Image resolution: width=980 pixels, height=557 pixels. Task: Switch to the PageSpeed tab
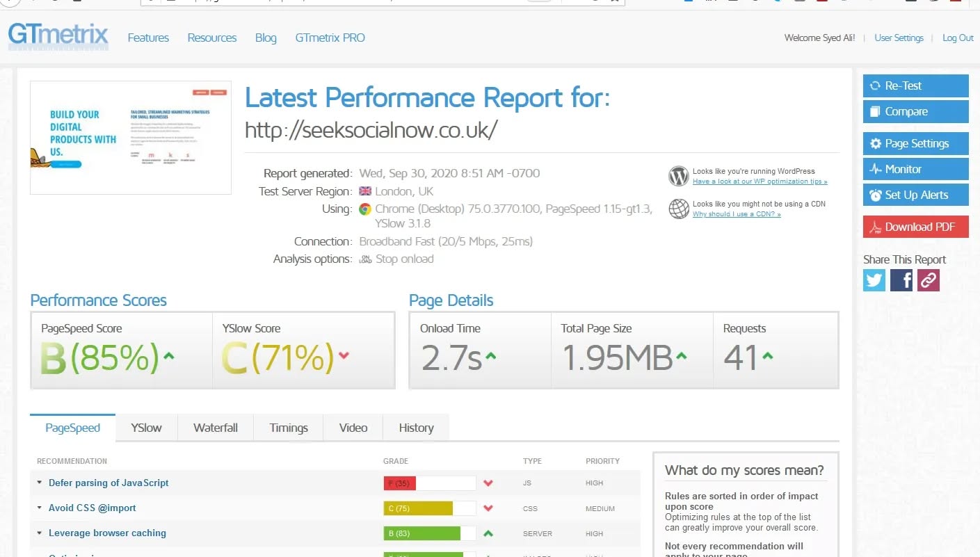pyautogui.click(x=73, y=428)
